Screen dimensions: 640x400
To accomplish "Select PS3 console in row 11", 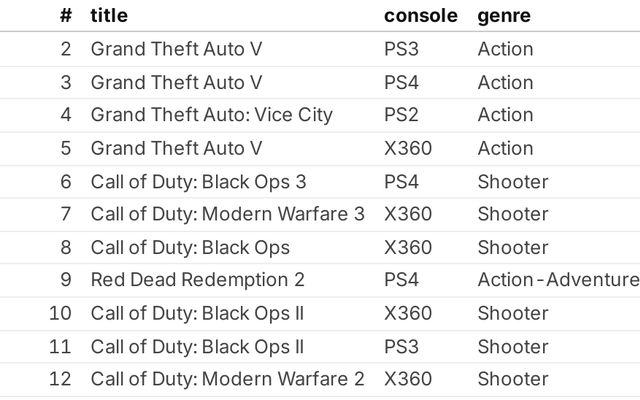I will pyautogui.click(x=403, y=346).
